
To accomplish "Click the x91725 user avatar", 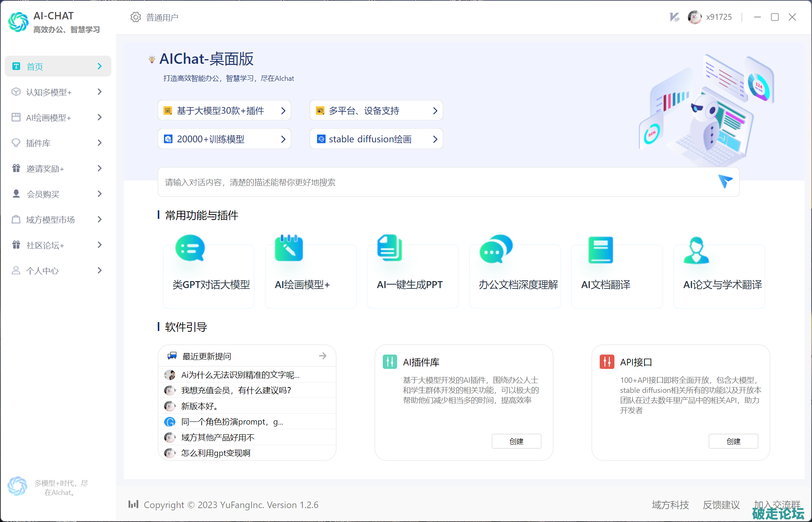I will pos(694,17).
